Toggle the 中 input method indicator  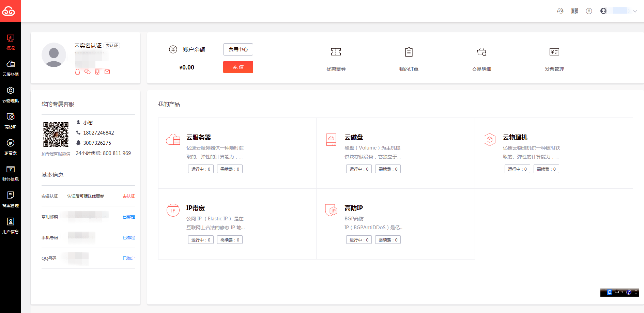coord(617,292)
